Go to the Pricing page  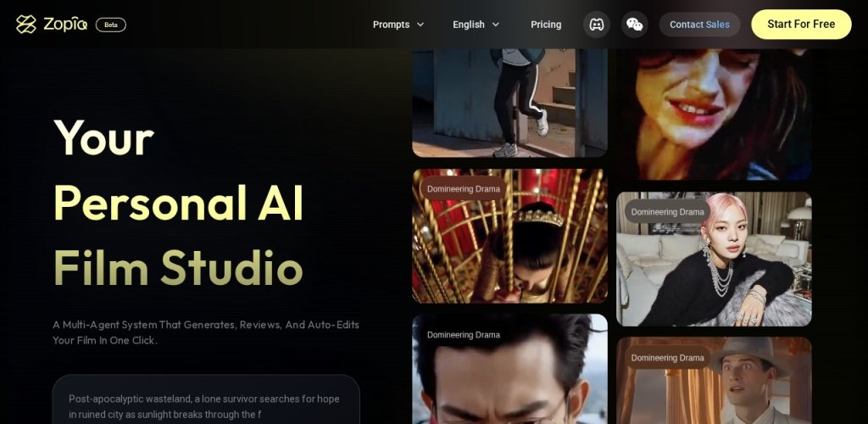546,25
